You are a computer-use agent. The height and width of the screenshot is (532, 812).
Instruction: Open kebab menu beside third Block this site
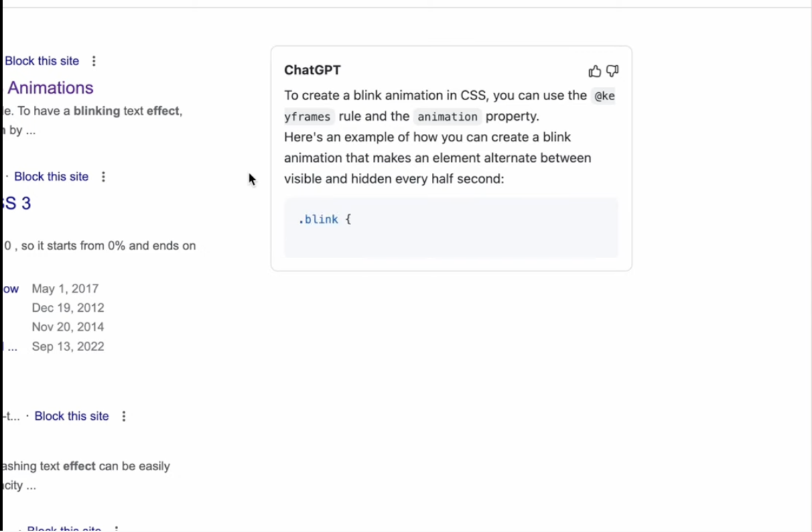(123, 416)
